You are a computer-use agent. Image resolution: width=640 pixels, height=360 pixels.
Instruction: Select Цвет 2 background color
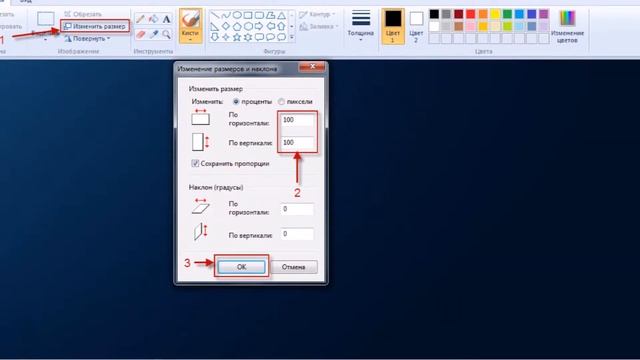click(x=416, y=26)
